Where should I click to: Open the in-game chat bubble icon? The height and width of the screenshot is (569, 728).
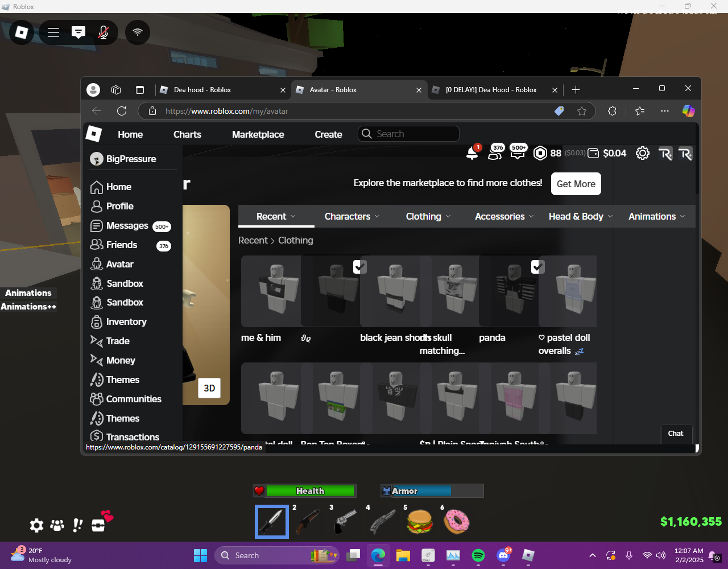point(78,32)
